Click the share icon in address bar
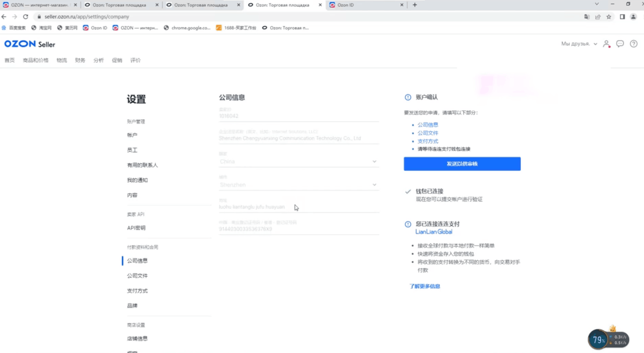The width and height of the screenshot is (644, 353). coord(598,17)
